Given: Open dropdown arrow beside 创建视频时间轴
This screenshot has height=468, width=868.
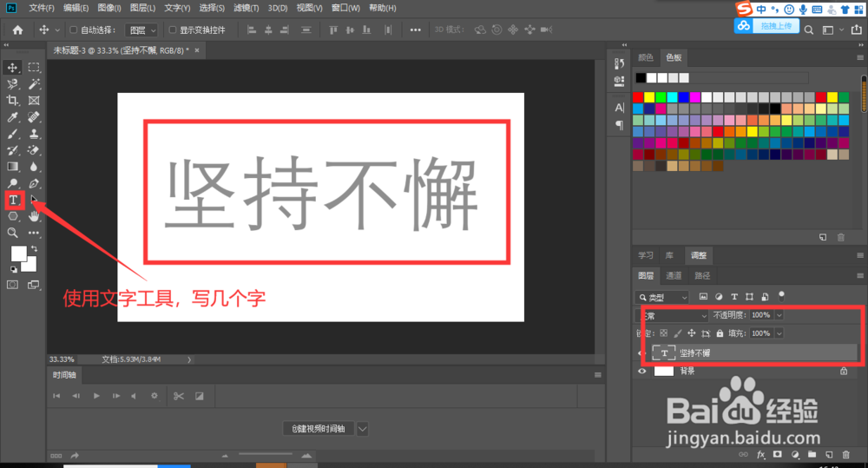Looking at the screenshot, I should coord(362,429).
